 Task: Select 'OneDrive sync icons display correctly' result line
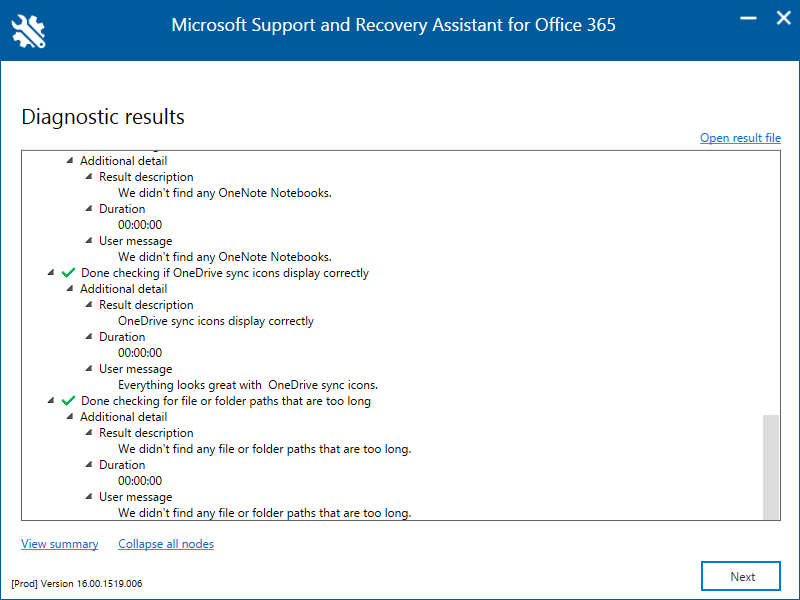click(x=216, y=321)
